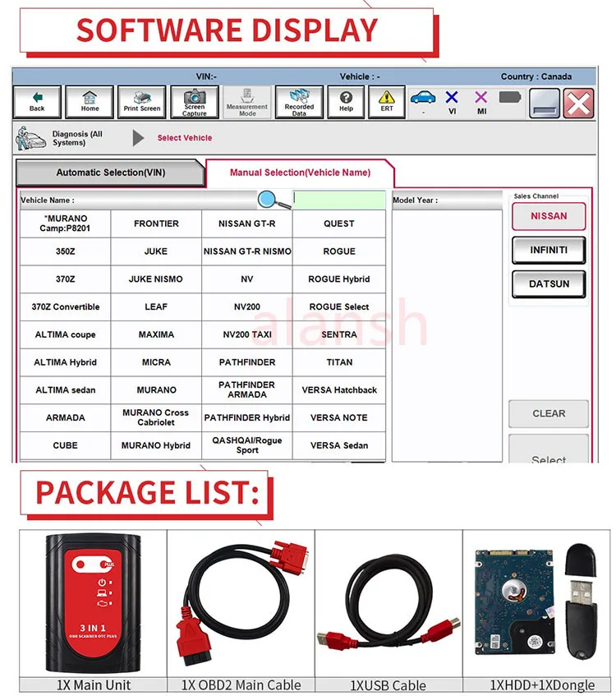Click the magnifying glass search icon
Viewport: 616px width, 696px height.
(274, 201)
